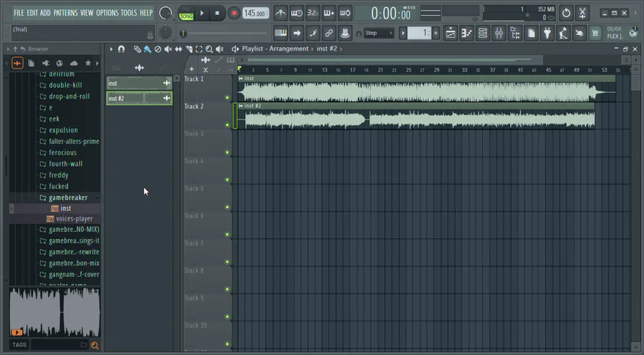Mute Track 3 with its green dot
The height and width of the screenshot is (355, 644).
227,152
